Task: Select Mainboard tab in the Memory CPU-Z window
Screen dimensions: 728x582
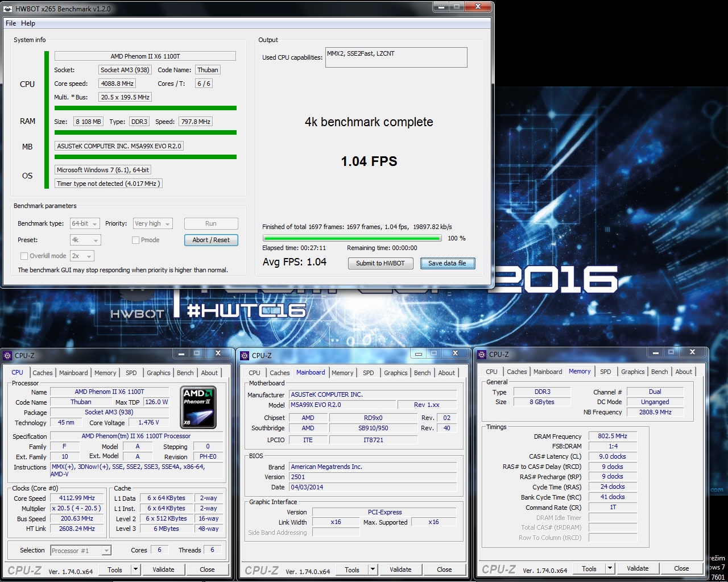Action: (548, 372)
